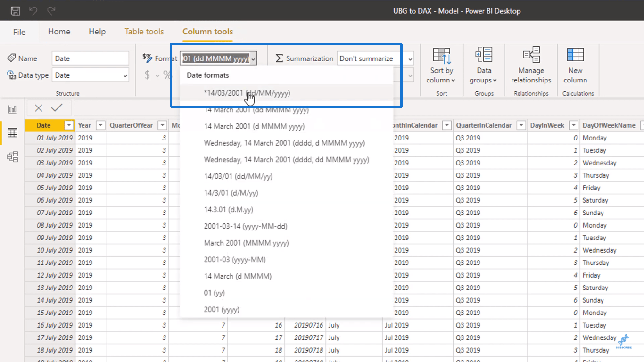
Task: Switch to the Column tools tab
Action: point(208,32)
